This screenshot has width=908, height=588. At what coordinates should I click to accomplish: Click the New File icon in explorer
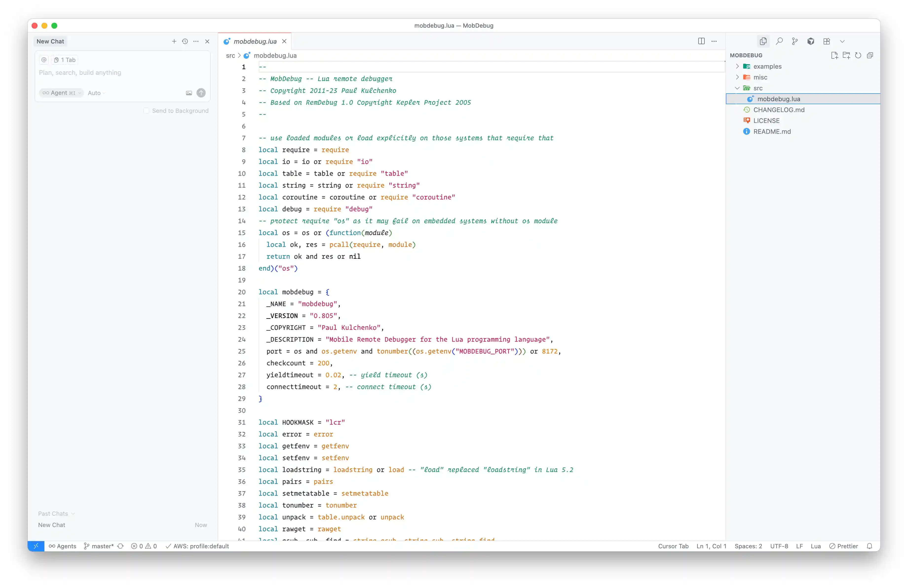coord(834,55)
